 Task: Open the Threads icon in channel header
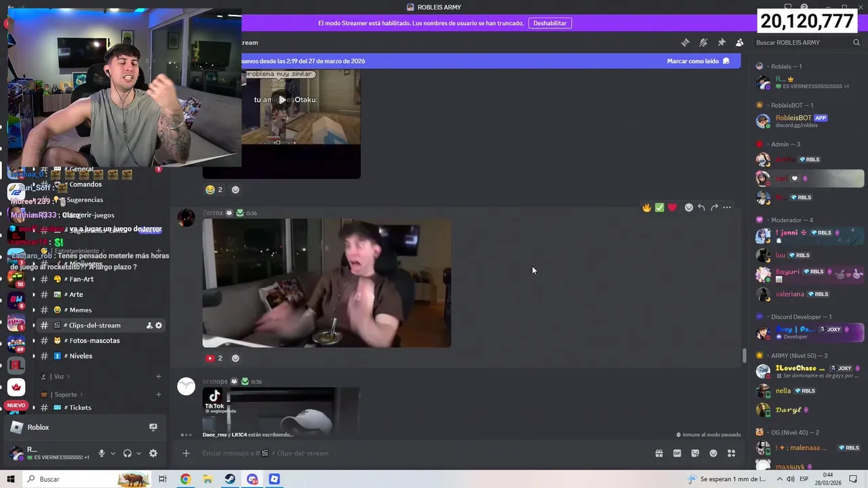click(x=685, y=42)
